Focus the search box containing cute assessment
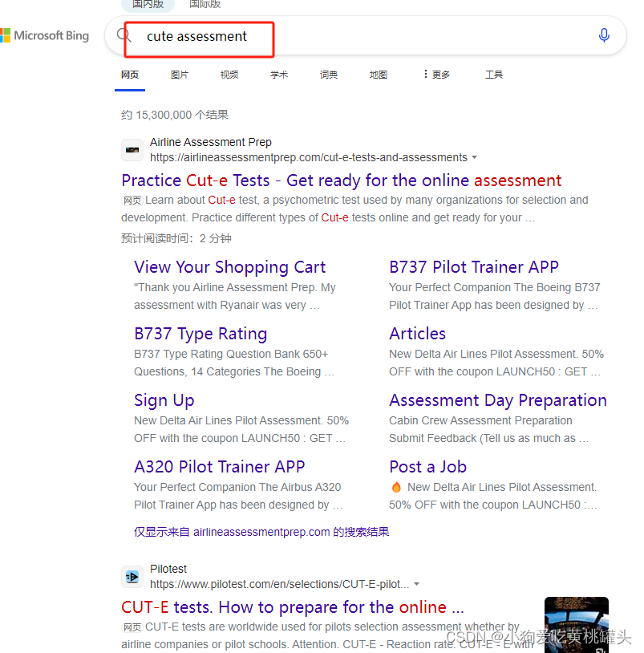644x653 pixels. click(x=365, y=36)
